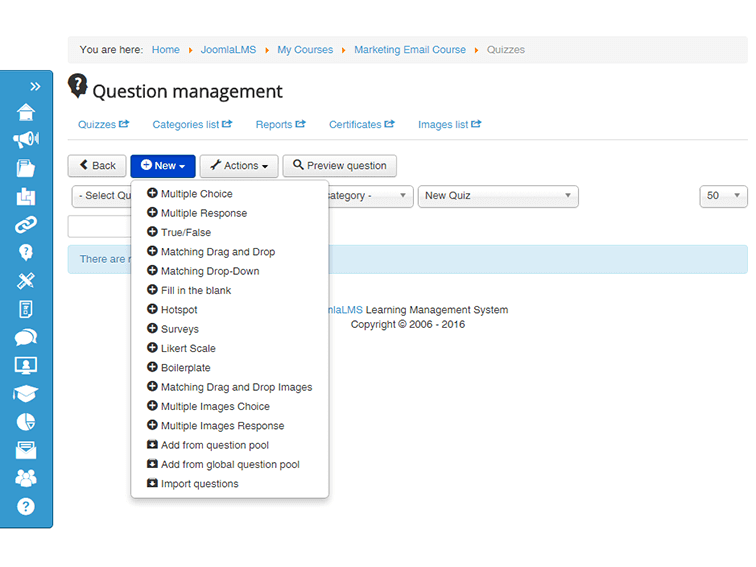The height and width of the screenshot is (567, 756).
Task: Expand the Actions dropdown button
Action: [x=239, y=166]
